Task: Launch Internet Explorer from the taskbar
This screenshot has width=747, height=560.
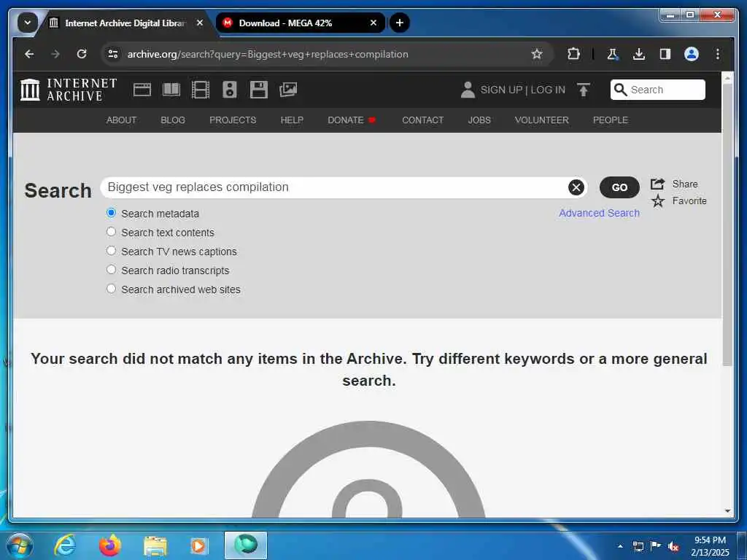Action: tap(65, 545)
